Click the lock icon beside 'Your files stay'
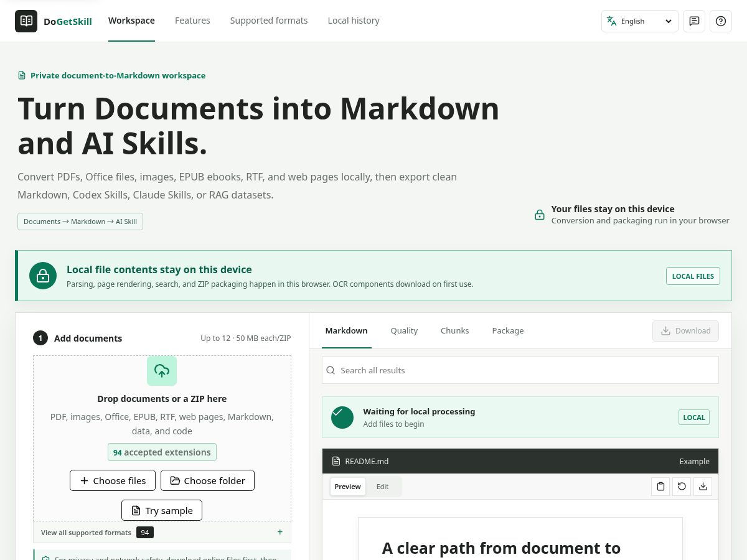 click(540, 215)
